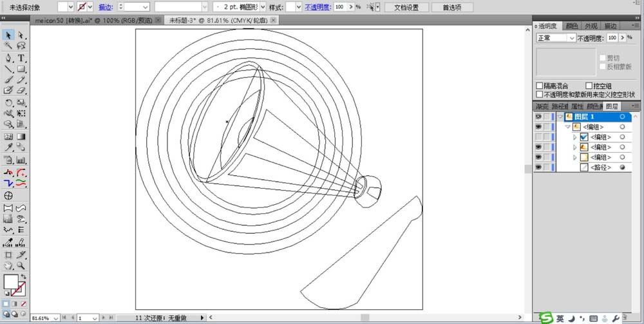Pick the Pencil tool
The image size is (644, 324).
coord(21,80)
